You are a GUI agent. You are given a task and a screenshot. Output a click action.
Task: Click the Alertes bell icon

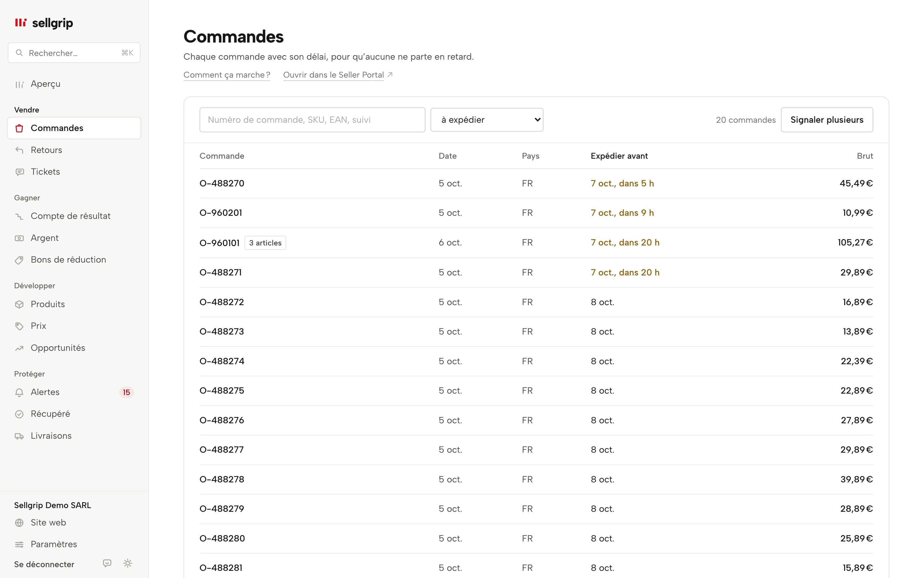(x=19, y=392)
